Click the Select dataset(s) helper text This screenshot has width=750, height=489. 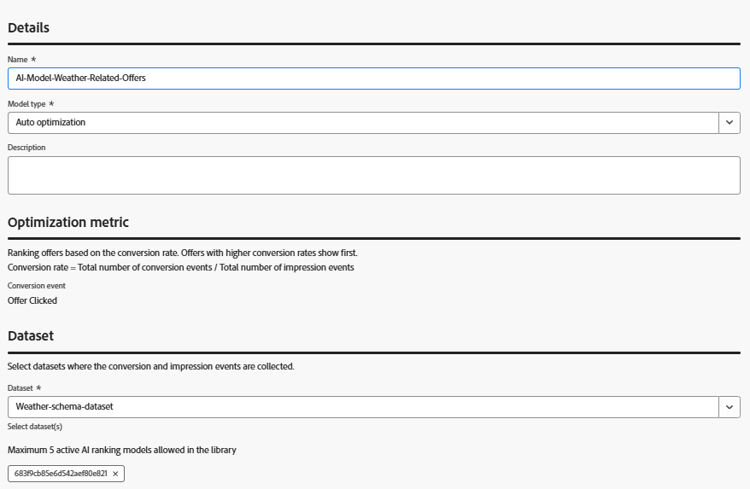[x=35, y=426]
